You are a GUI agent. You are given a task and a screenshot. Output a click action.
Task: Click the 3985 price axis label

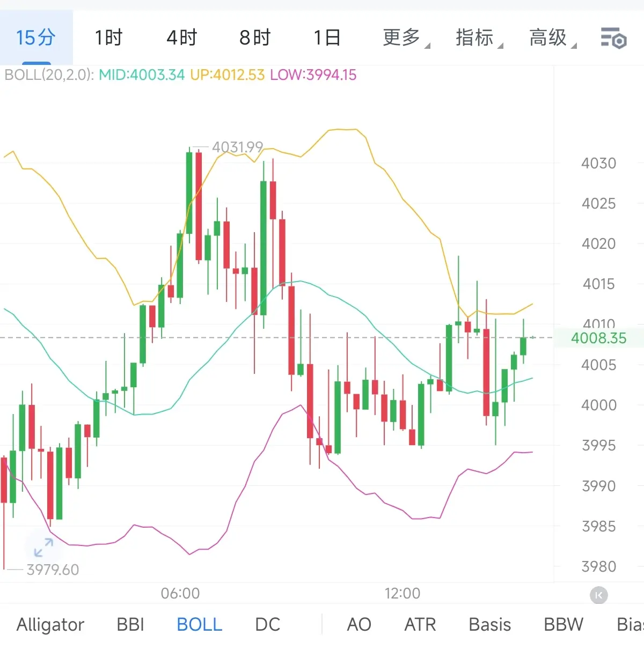tap(599, 526)
